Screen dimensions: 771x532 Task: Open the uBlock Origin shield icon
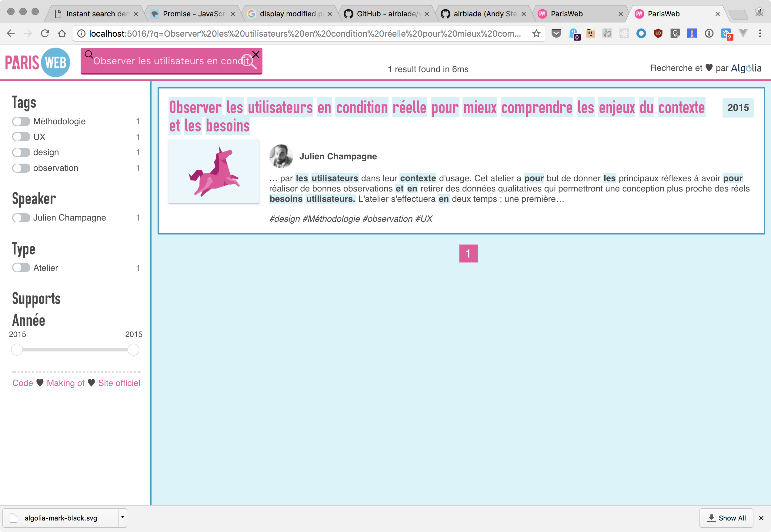(658, 33)
